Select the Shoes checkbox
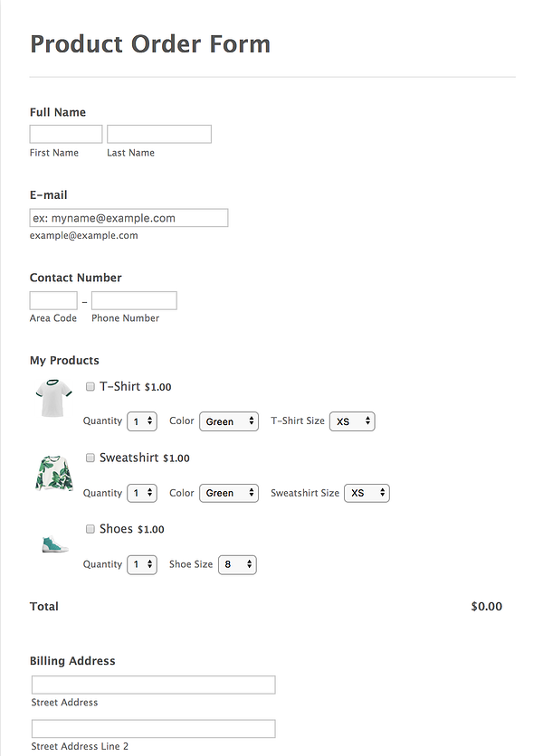 click(x=90, y=529)
